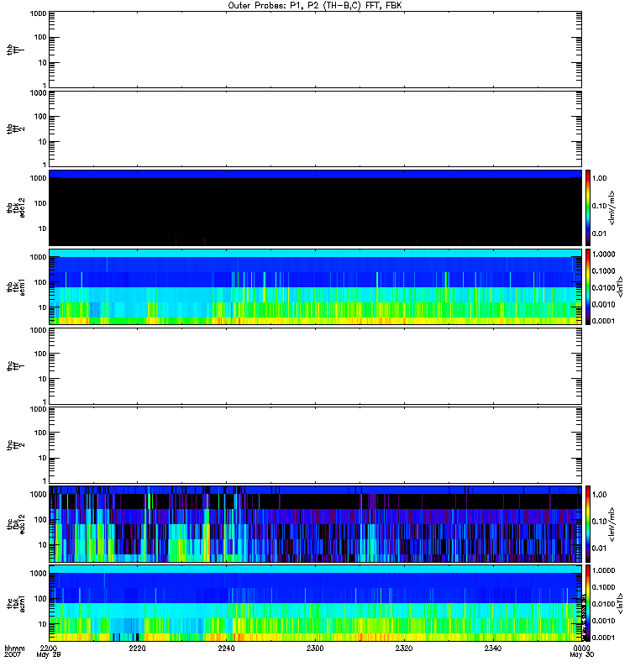
Task: Click the '2240' time axis label
Action: point(226,648)
